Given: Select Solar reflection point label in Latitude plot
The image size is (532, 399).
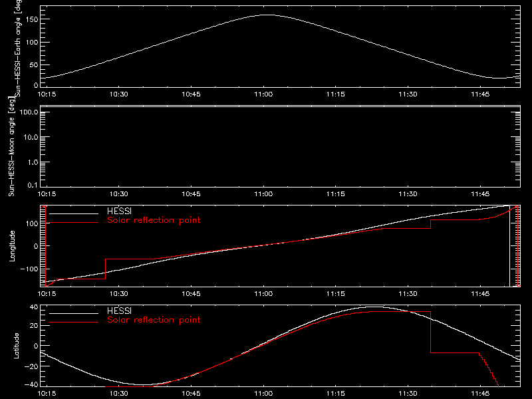Looking at the screenshot, I should (x=154, y=320).
